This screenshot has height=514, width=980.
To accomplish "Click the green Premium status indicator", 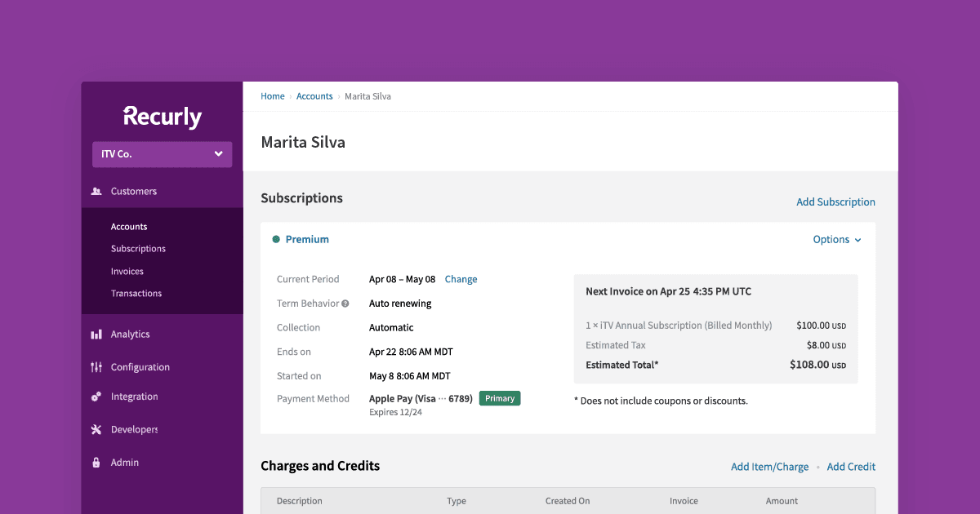I will coord(276,239).
